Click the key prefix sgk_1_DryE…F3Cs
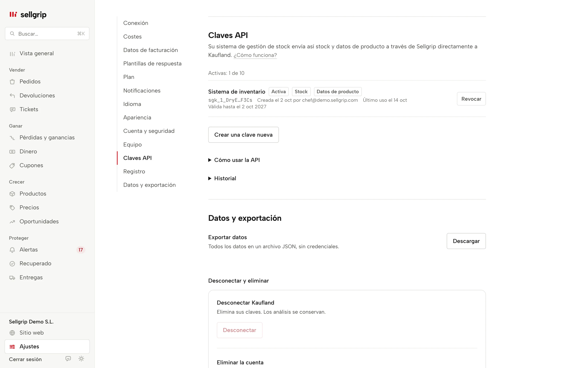The image size is (588, 368). [x=230, y=100]
